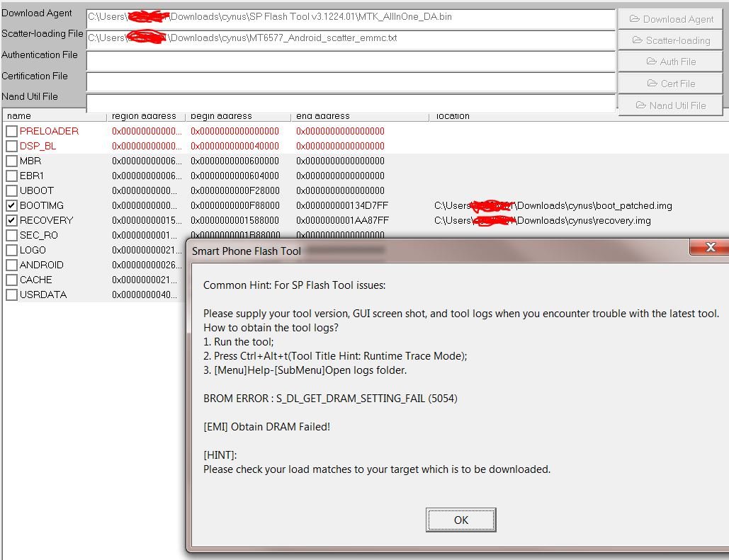Select the BOOTIMG row name
The width and height of the screenshot is (729, 560).
(41, 206)
